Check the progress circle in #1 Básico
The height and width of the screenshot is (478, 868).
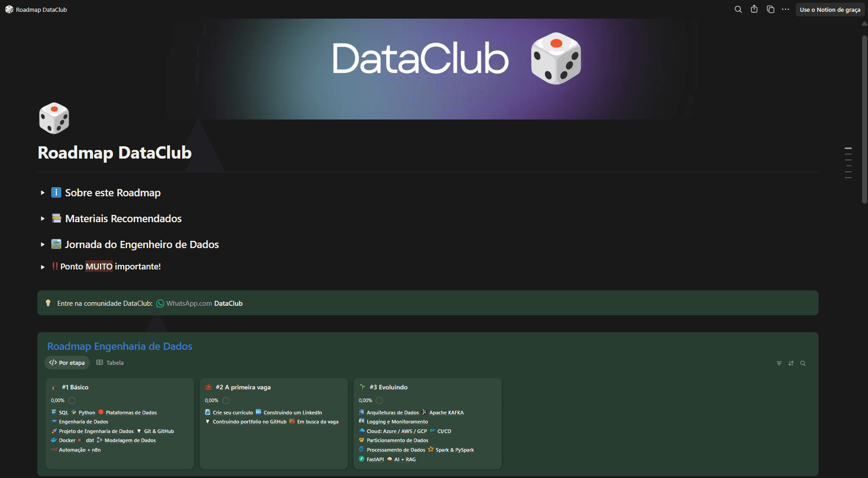(x=72, y=400)
